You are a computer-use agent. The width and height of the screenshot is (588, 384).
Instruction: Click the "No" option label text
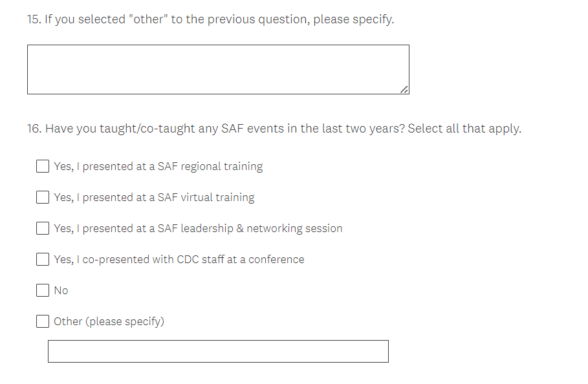[61, 290]
